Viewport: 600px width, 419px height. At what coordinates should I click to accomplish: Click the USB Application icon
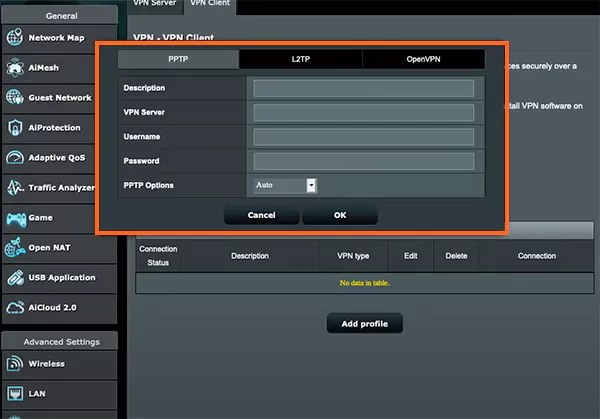coord(15,277)
